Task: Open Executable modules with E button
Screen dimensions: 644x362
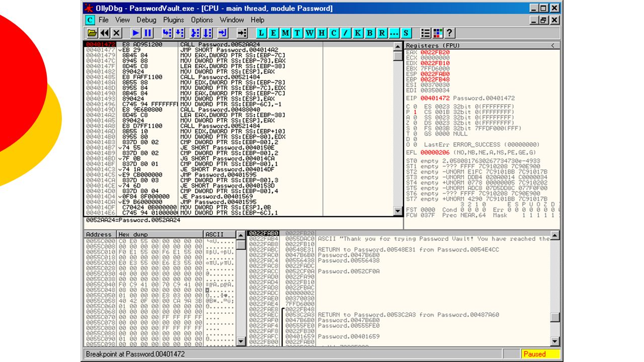Action: point(273,33)
